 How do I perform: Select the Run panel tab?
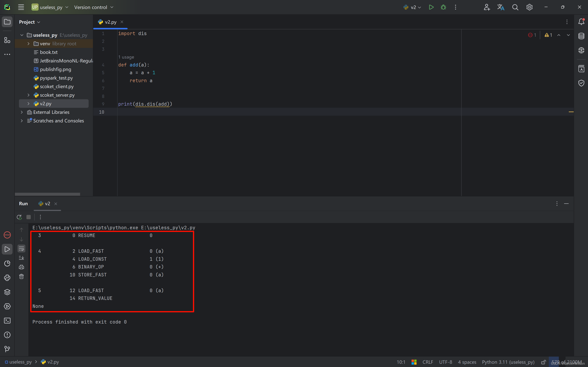click(x=24, y=203)
